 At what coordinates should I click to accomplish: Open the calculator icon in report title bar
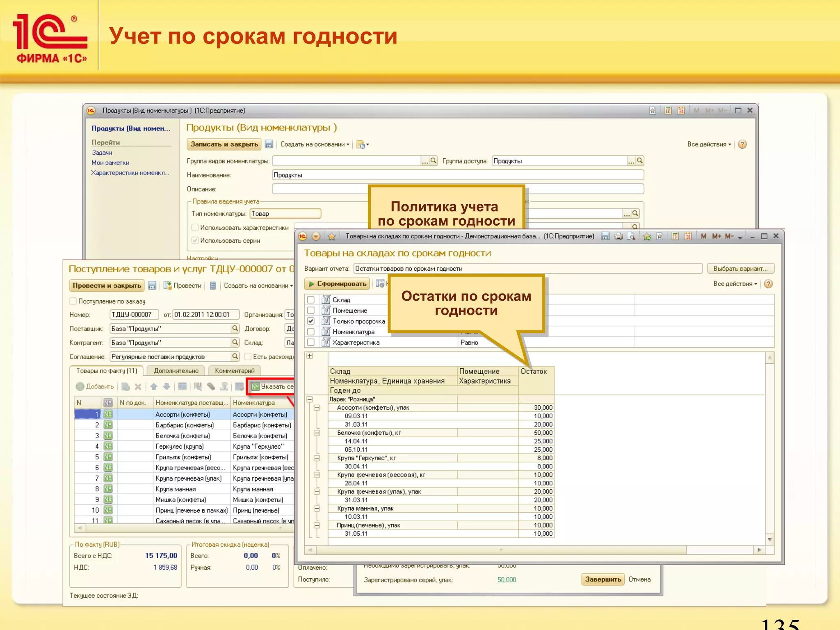pos(675,236)
